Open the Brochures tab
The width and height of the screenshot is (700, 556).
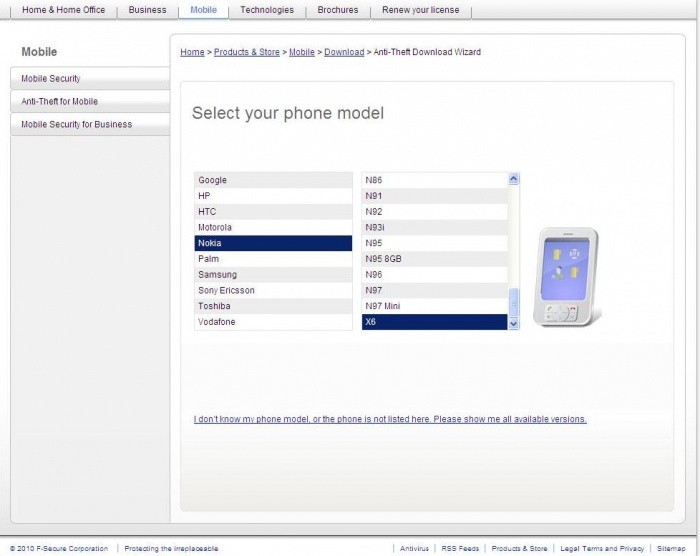pos(338,10)
